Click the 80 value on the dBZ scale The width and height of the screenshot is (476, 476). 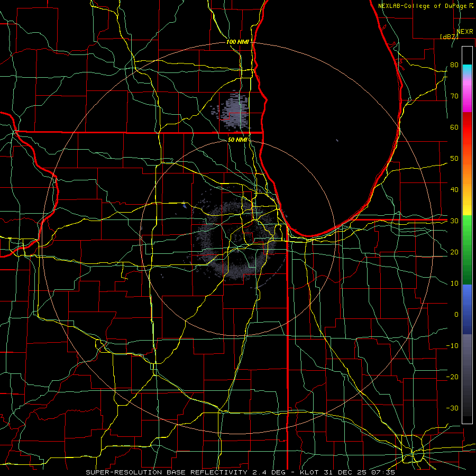(x=454, y=65)
